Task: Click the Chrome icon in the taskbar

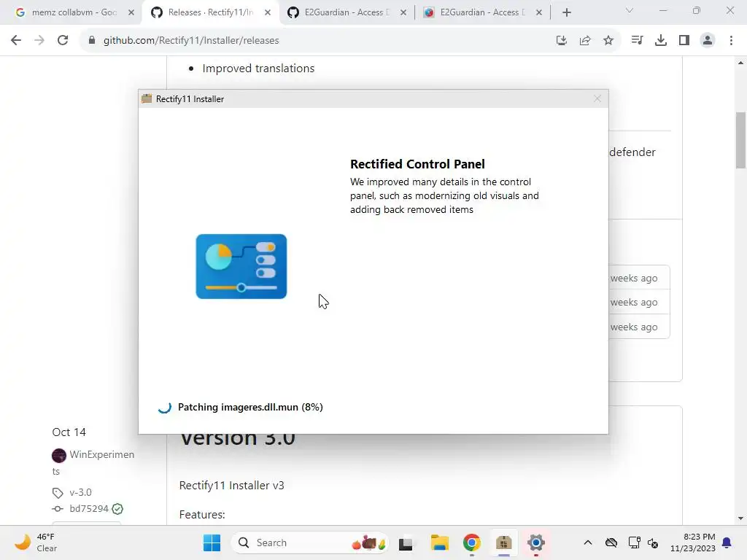Action: pyautogui.click(x=472, y=542)
